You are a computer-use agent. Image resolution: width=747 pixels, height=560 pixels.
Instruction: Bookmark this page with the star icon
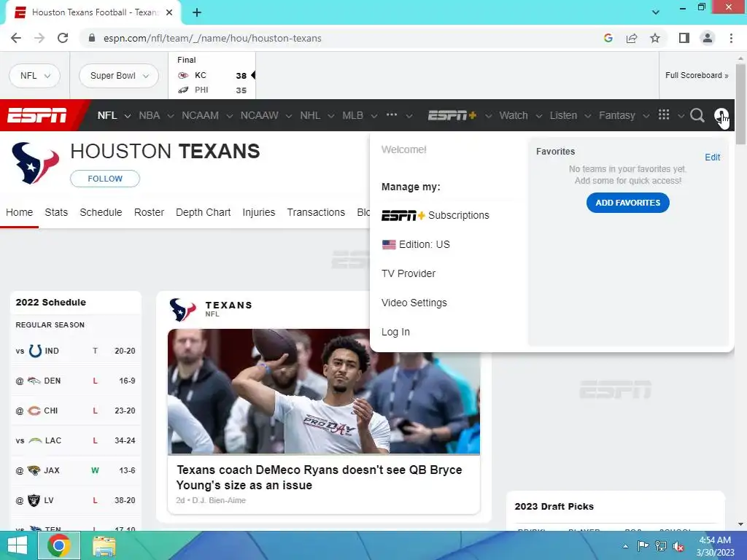655,38
